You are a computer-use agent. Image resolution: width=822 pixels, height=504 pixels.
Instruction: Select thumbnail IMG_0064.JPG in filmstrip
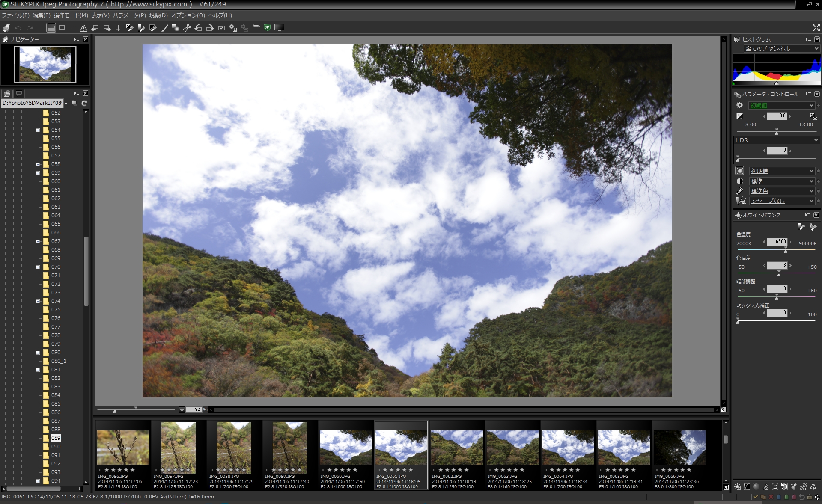pos(568,447)
